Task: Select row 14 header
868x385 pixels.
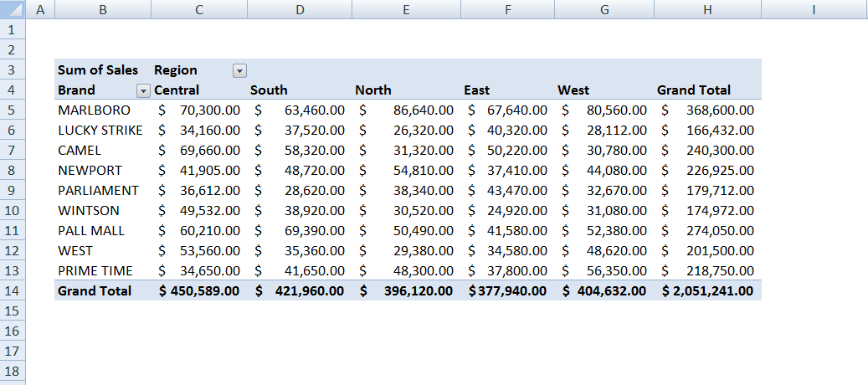Action: pos(13,290)
